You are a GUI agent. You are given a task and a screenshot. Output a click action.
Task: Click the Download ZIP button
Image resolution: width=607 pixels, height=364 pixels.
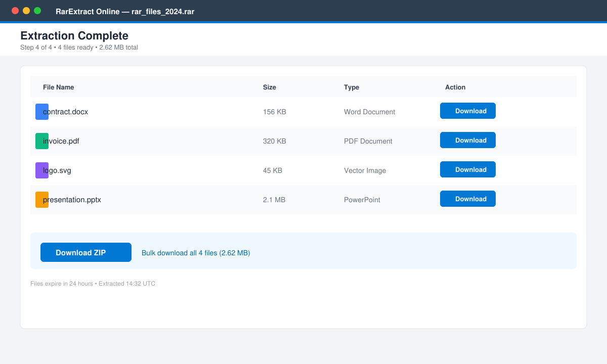point(86,252)
